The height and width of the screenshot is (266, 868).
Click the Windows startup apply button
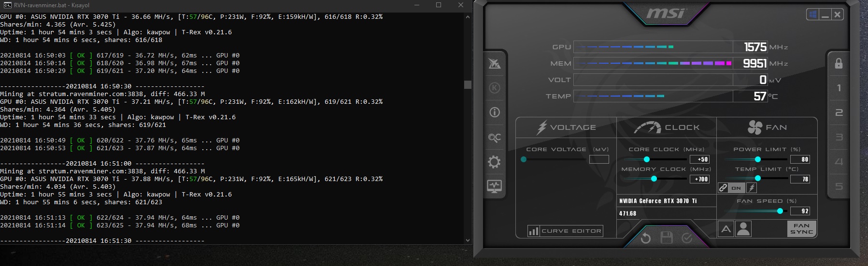[x=813, y=14]
